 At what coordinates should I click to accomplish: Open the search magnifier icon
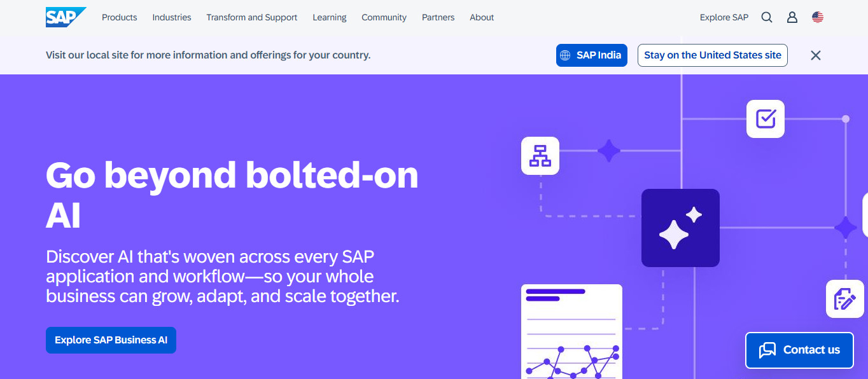click(767, 18)
